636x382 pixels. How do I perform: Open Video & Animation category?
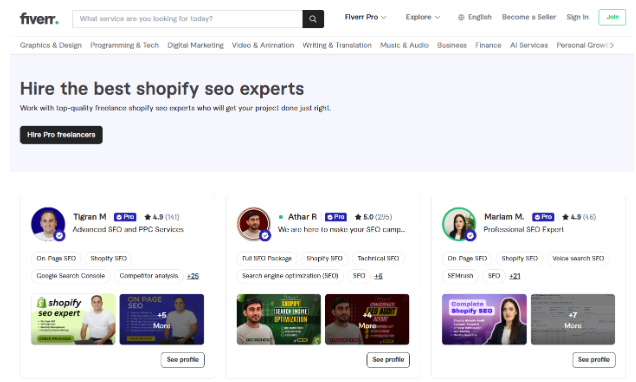click(263, 45)
